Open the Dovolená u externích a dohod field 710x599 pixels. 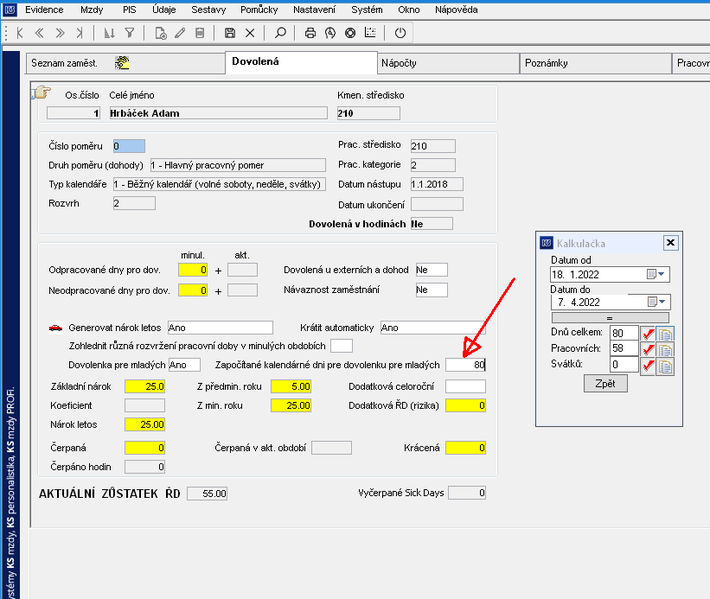tap(432, 270)
